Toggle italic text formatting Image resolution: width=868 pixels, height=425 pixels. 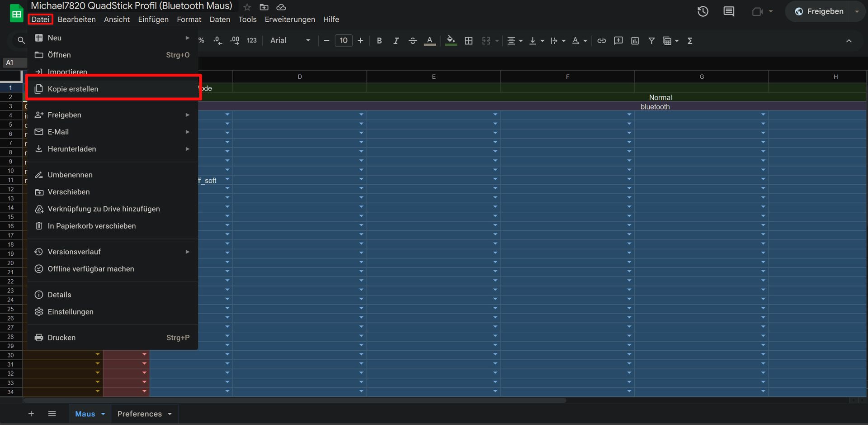coord(396,41)
